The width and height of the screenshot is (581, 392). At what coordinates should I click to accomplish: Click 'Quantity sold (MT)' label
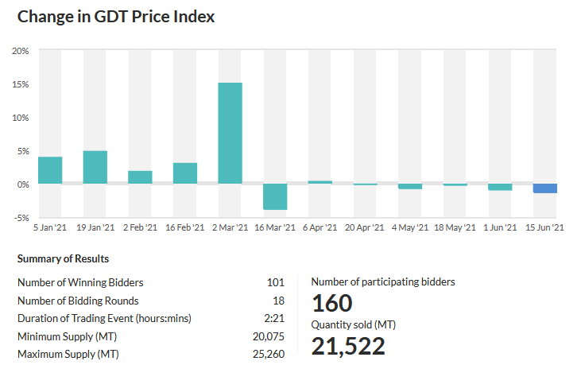(354, 325)
